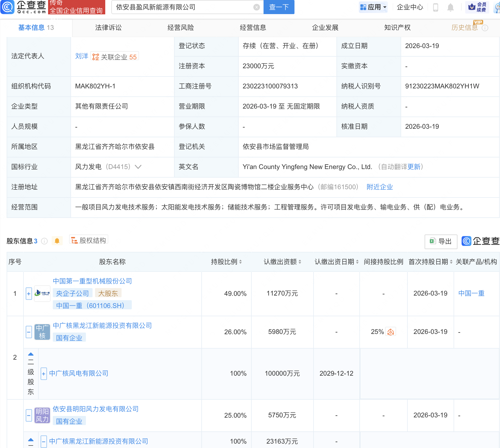Collapse the 二级股东 section triangle
500x448 pixels.
30,354
